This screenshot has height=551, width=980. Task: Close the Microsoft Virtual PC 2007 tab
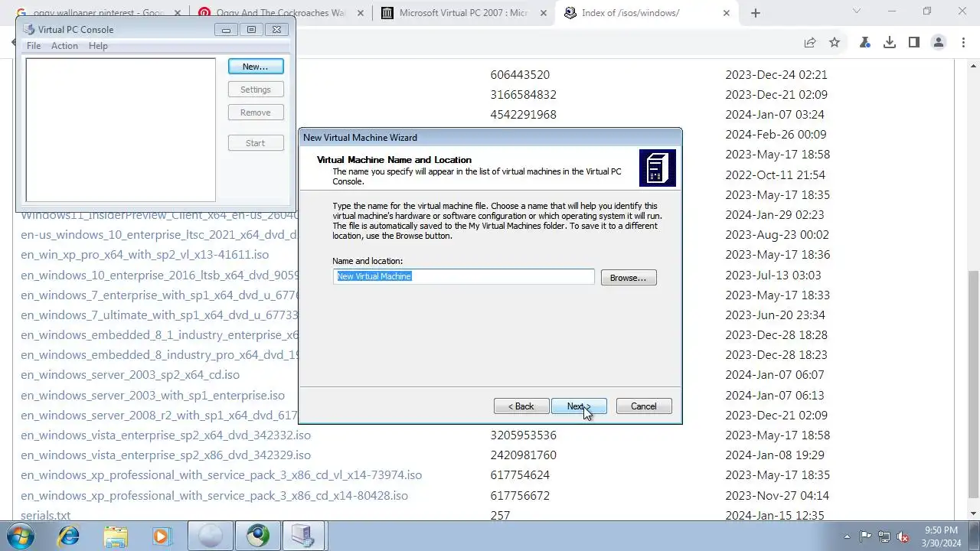[543, 13]
